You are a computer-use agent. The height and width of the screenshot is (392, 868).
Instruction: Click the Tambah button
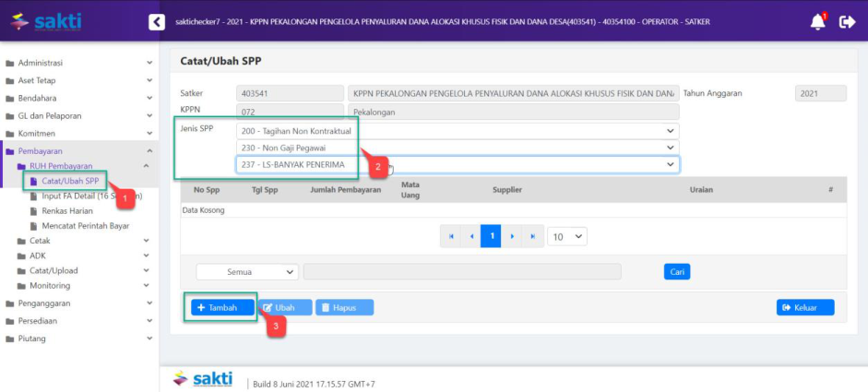(220, 307)
